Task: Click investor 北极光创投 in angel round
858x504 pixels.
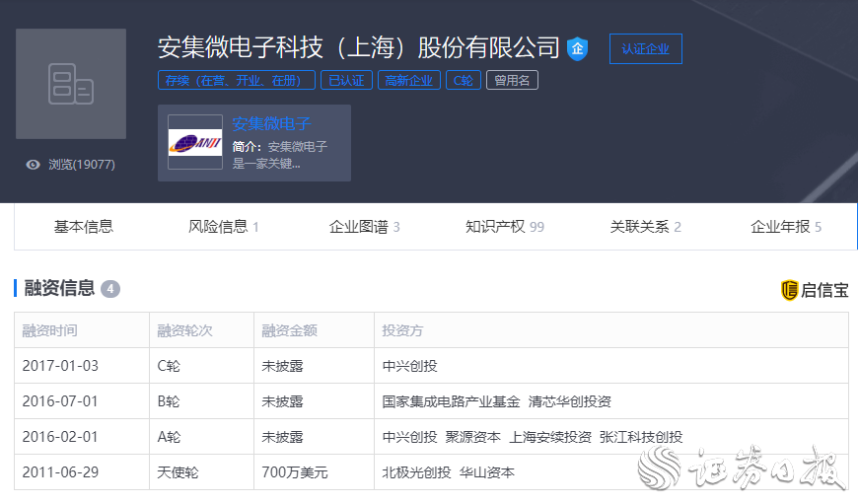Action: 416,472
